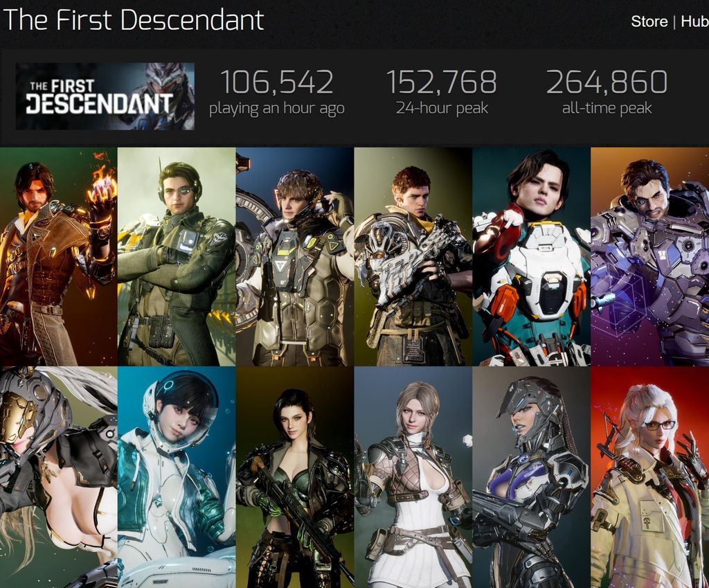Image resolution: width=709 pixels, height=588 pixels.
Task: Open the Hub link in header
Action: pos(694,21)
